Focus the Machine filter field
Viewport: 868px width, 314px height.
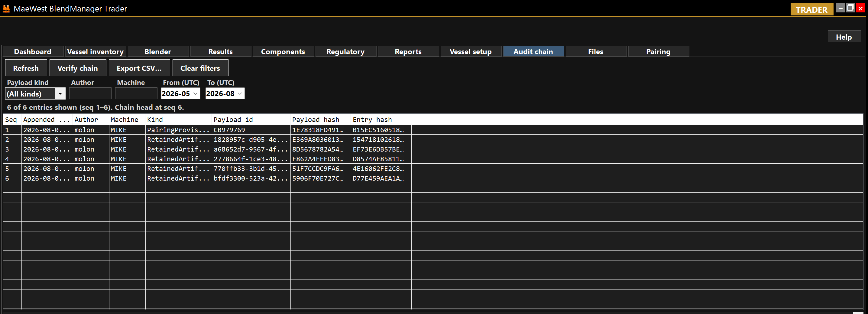tap(136, 93)
